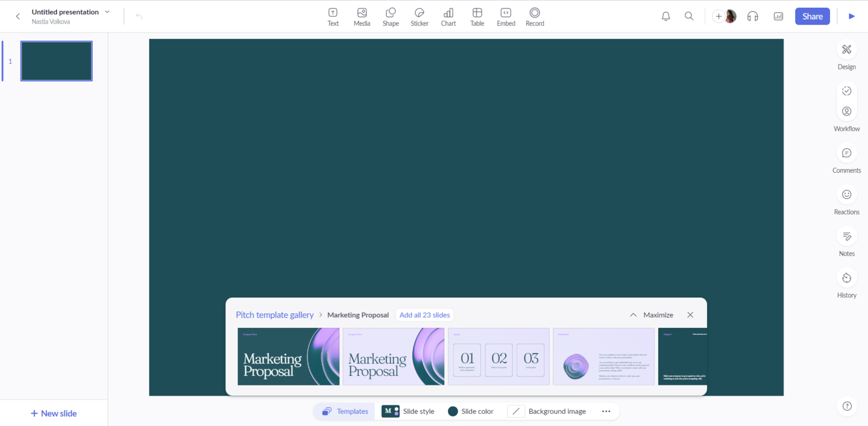
Task: Choose the Shape tool
Action: click(391, 16)
